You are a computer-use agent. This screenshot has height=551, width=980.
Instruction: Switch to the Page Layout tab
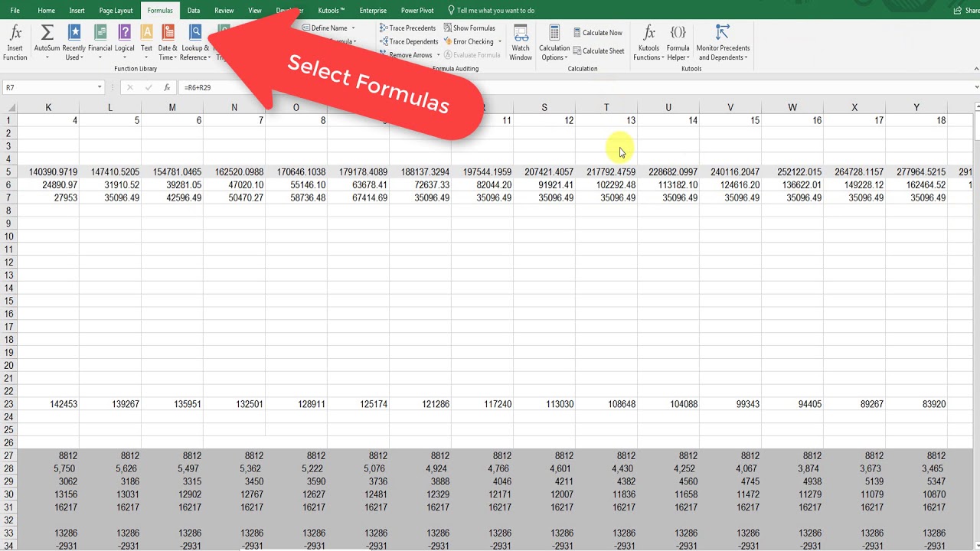[116, 11]
